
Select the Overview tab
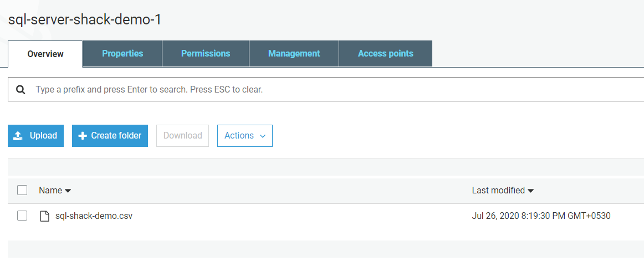(x=45, y=54)
